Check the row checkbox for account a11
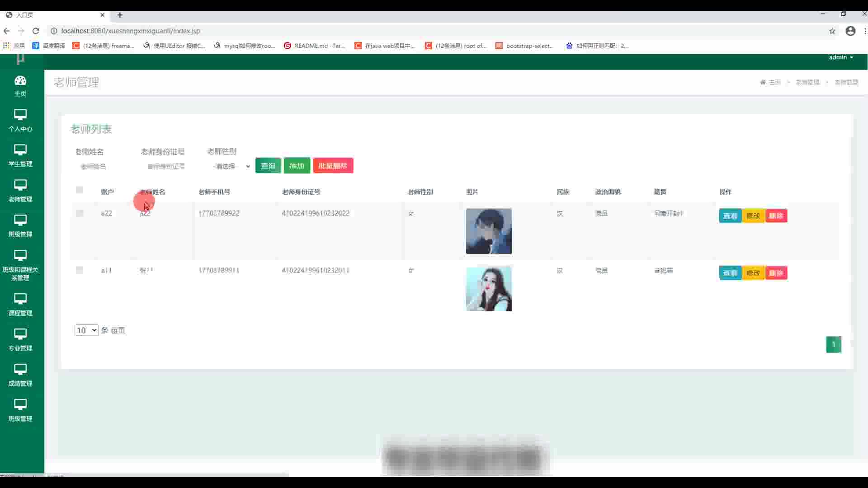868x488 pixels. (80, 270)
